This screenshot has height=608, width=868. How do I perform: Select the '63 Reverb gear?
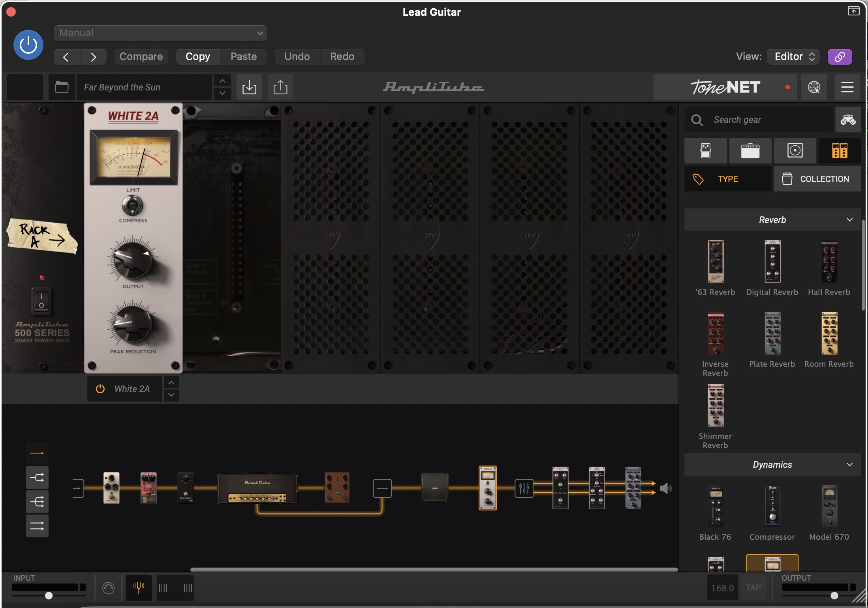715,268
